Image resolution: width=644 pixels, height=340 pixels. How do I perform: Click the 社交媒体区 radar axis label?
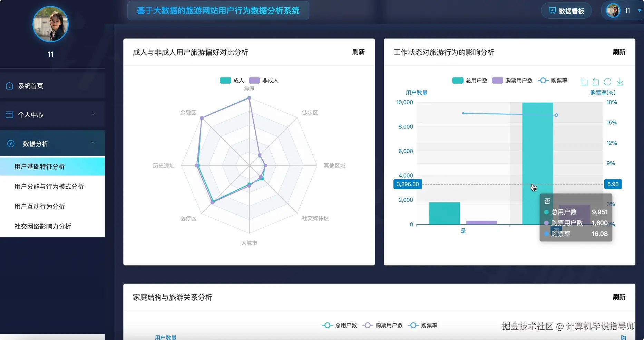tap(315, 218)
